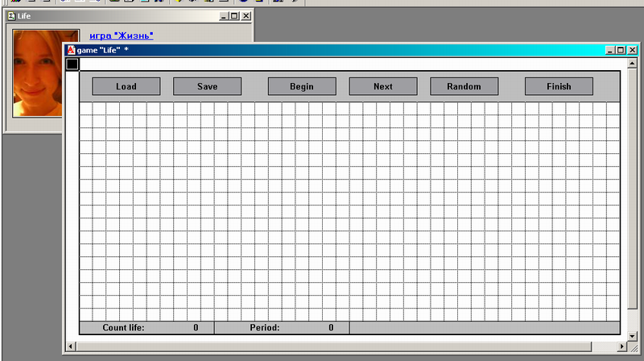The width and height of the screenshot is (644, 361).
Task: Stop the game with Finish
Action: click(559, 86)
